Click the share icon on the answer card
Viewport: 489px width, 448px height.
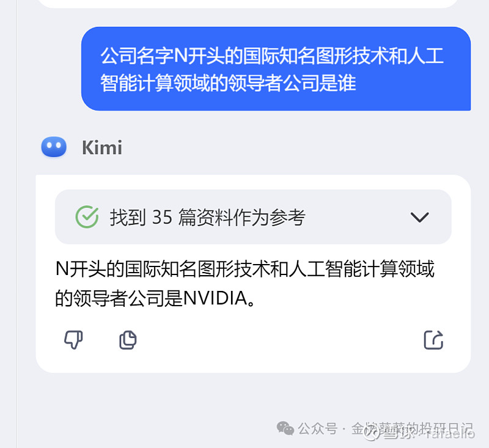433,339
